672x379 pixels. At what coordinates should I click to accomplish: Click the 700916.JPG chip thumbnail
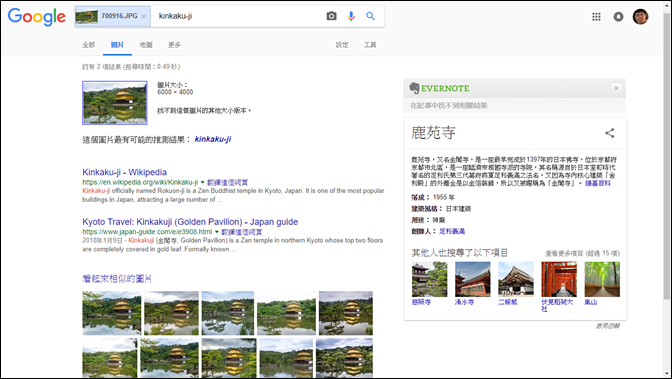(x=87, y=16)
